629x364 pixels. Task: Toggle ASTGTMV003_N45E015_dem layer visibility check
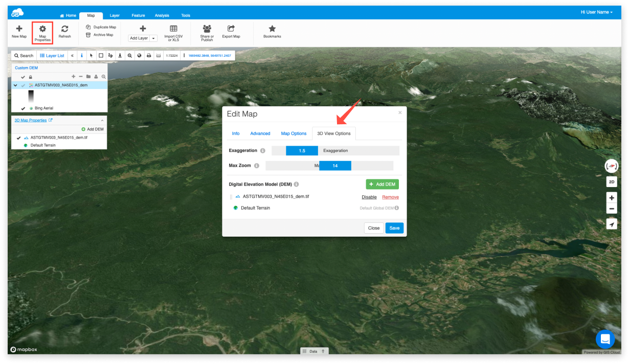tap(23, 85)
